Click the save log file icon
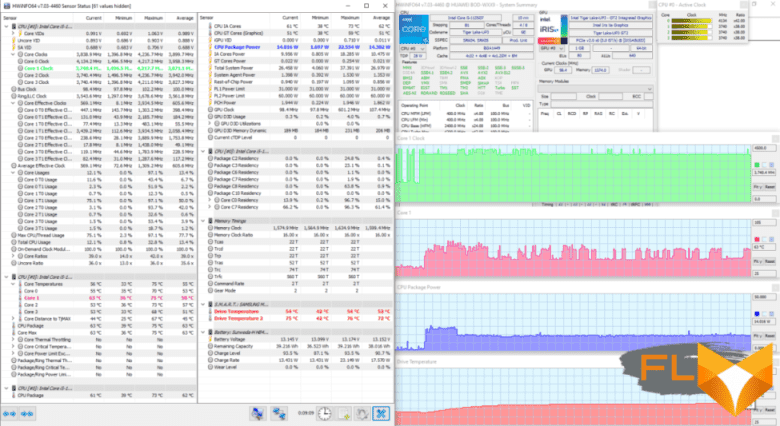Image resolution: width=780 pixels, height=426 pixels. (x=344, y=414)
